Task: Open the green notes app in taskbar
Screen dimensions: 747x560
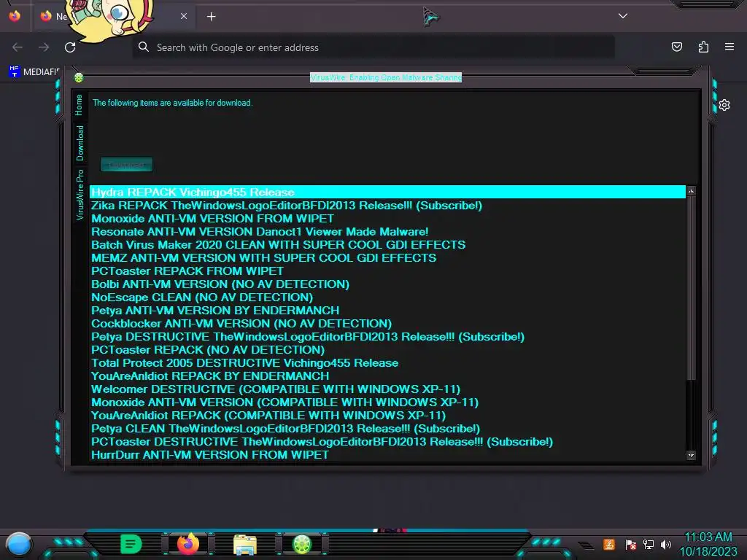Action: pyautogui.click(x=131, y=544)
